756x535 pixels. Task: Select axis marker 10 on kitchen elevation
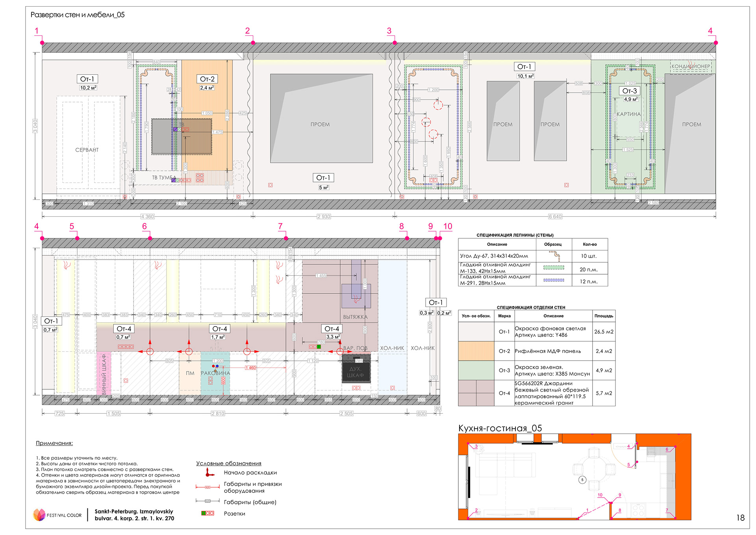[x=448, y=227]
